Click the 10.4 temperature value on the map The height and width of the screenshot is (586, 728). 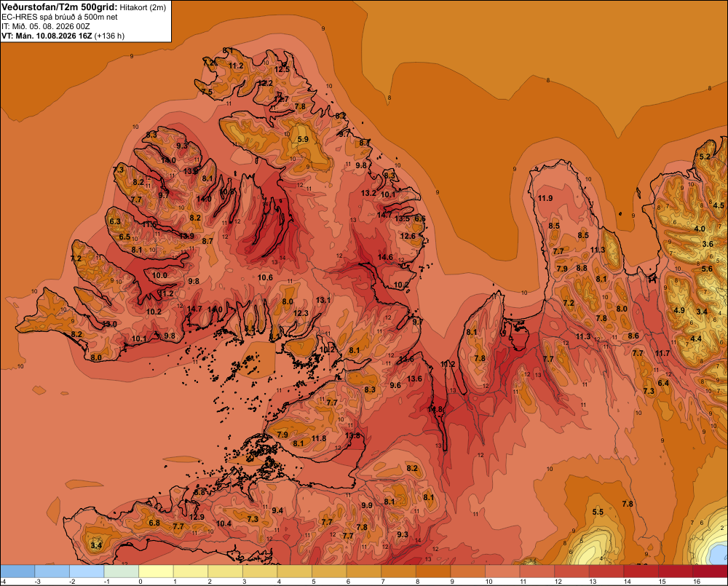coord(223,523)
